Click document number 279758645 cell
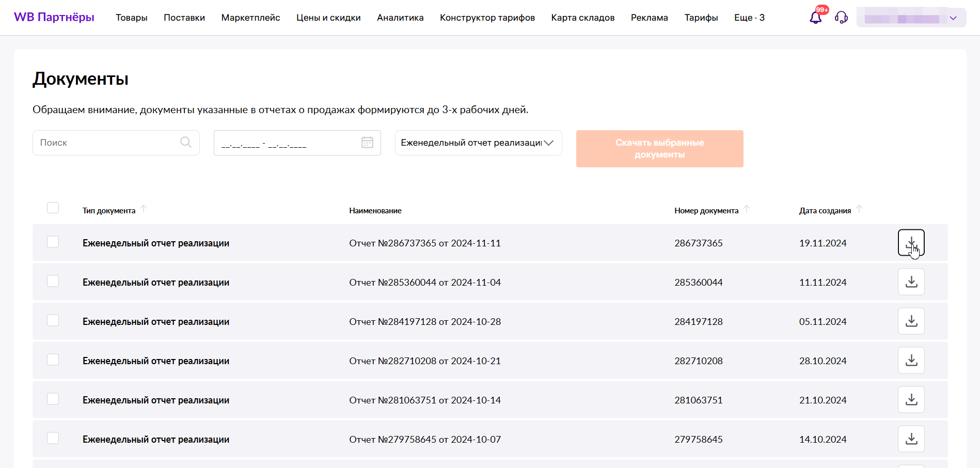 [699, 439]
